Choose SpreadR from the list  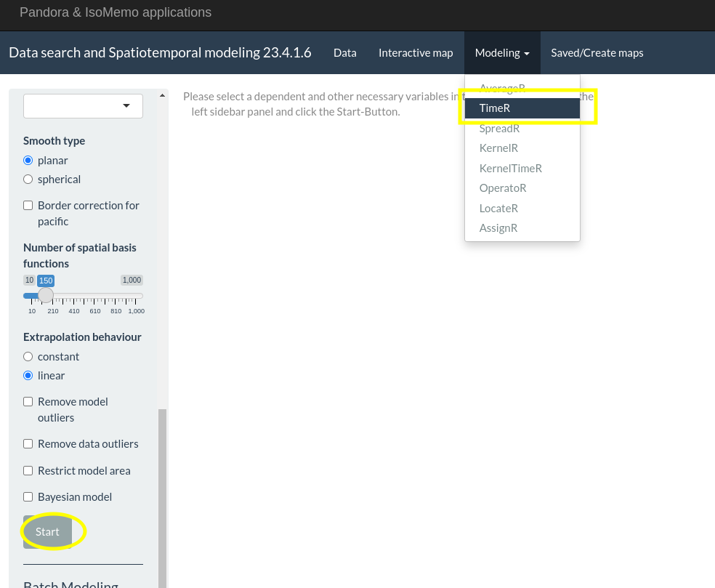[499, 128]
